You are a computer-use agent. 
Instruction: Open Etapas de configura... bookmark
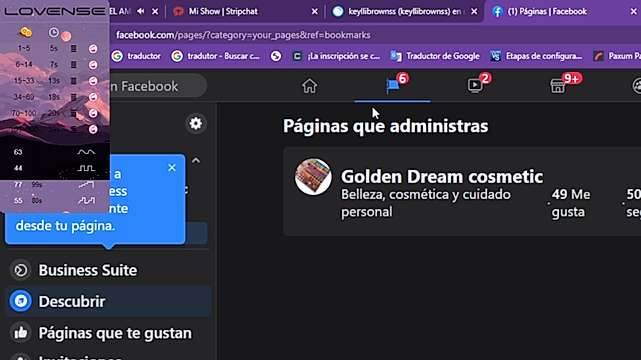(x=536, y=56)
